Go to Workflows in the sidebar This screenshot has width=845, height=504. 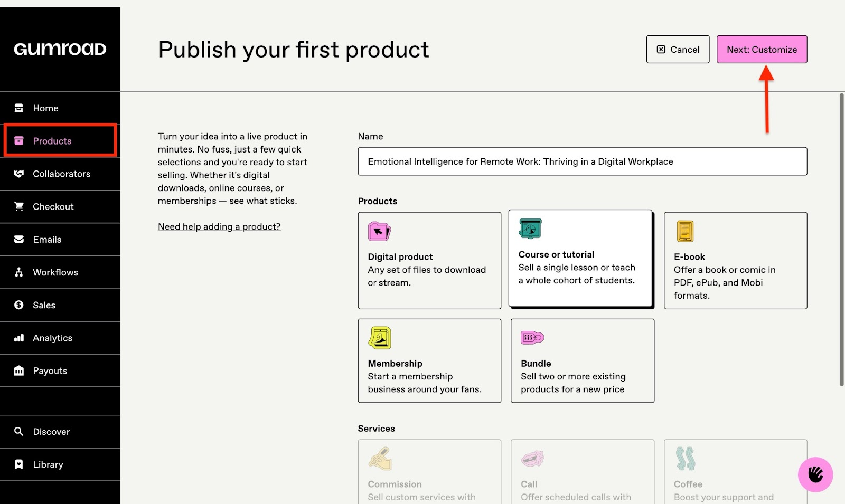click(x=60, y=272)
